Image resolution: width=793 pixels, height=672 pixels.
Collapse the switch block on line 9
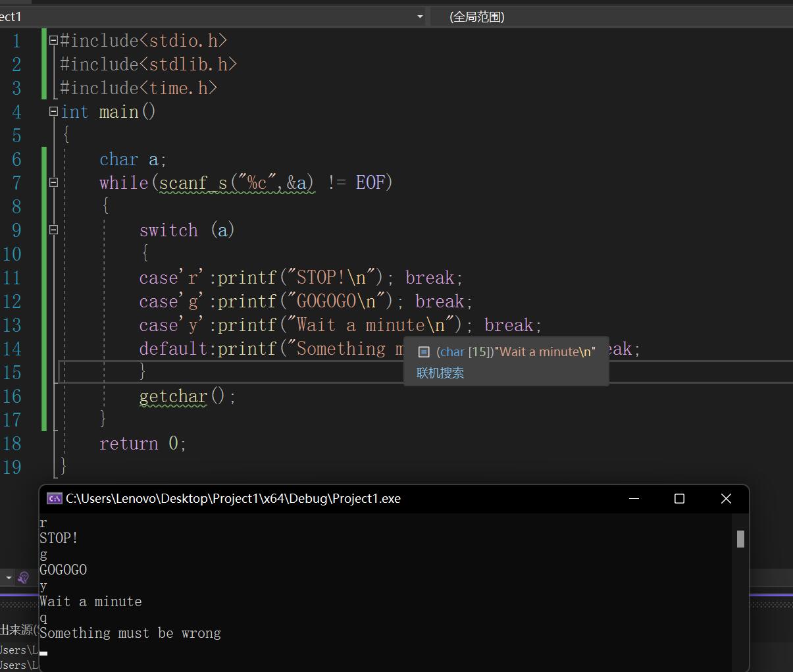[x=53, y=230]
